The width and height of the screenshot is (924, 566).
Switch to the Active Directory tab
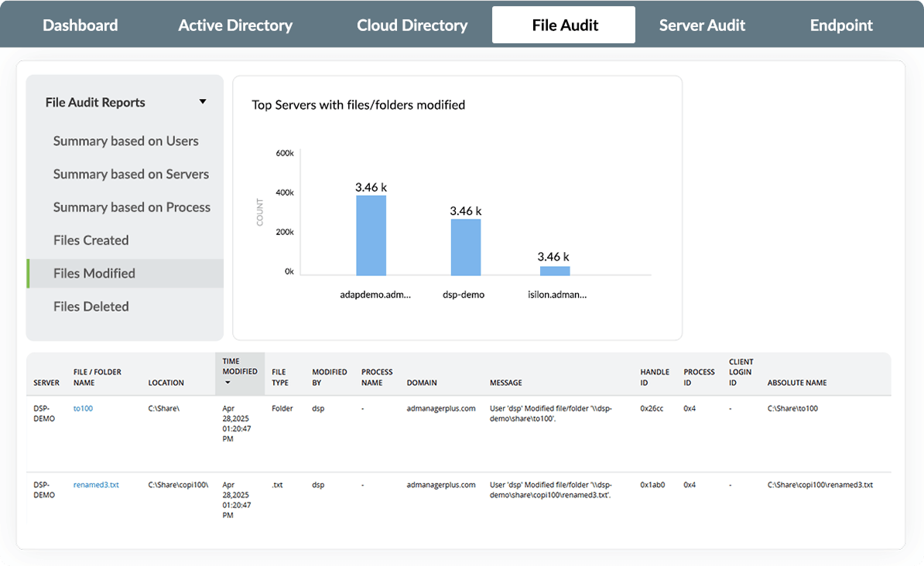coord(235,26)
